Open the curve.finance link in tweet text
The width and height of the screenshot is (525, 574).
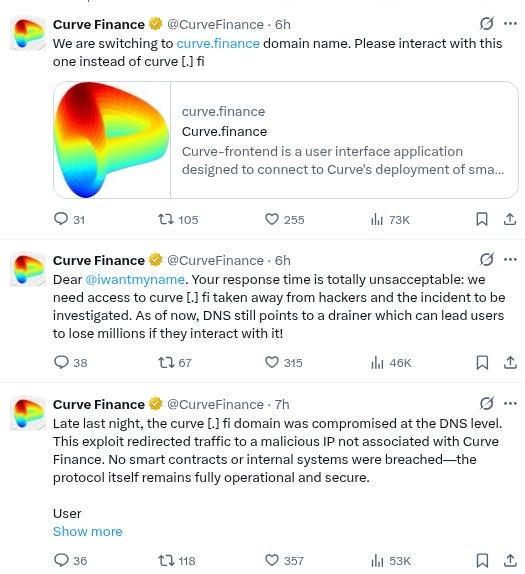(218, 43)
